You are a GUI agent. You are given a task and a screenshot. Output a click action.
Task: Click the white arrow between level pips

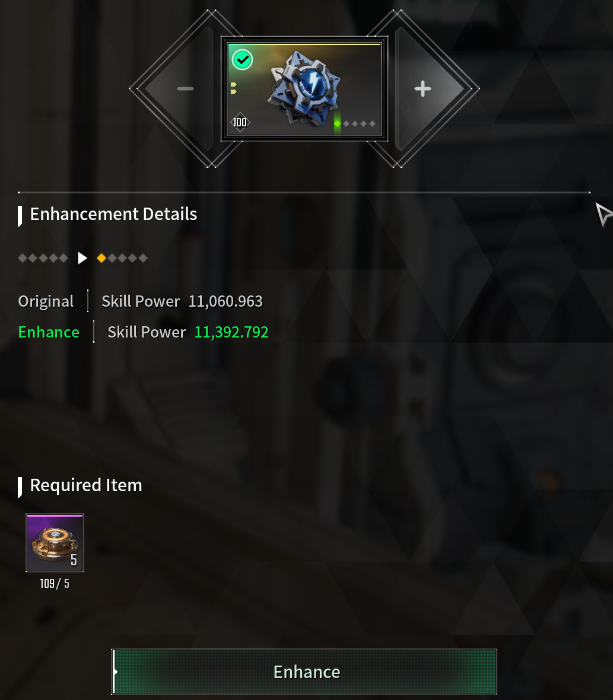(x=82, y=258)
